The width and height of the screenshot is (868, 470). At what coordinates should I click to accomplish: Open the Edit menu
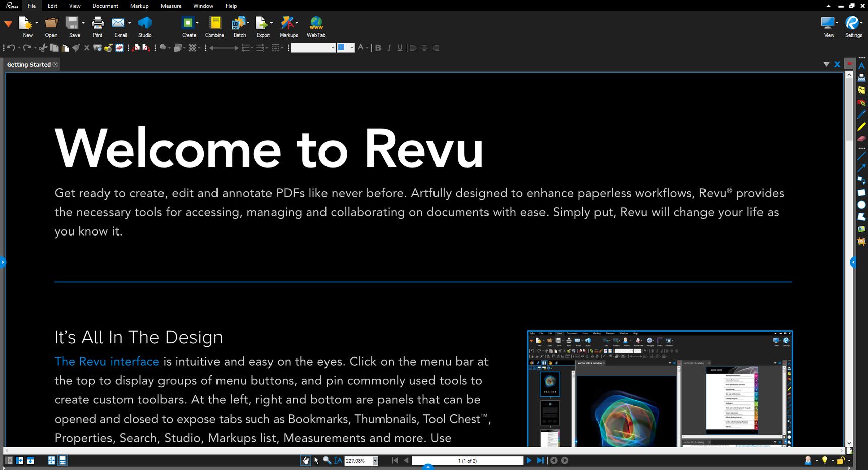52,6
